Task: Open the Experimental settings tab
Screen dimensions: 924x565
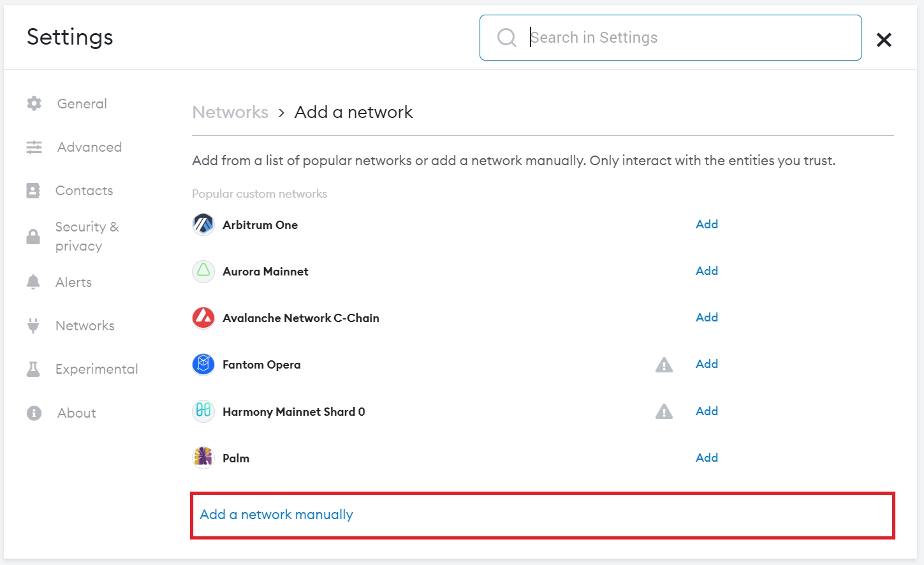Action: click(96, 369)
